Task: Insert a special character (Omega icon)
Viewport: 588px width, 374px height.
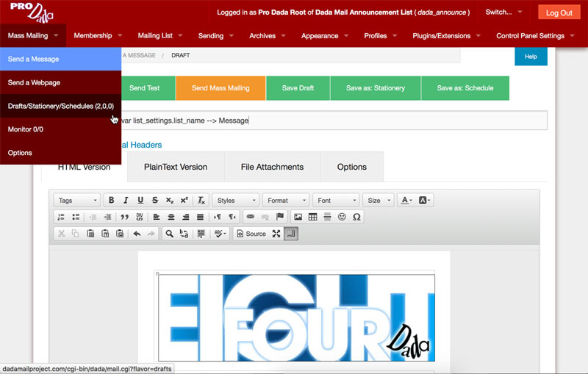Action: 356,217
